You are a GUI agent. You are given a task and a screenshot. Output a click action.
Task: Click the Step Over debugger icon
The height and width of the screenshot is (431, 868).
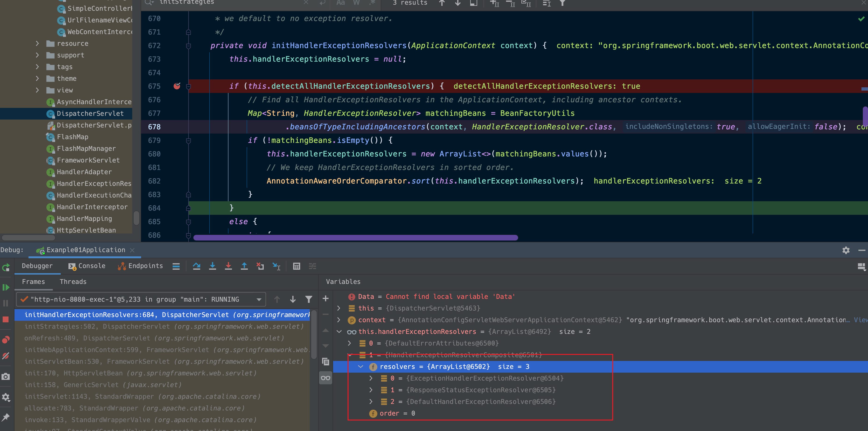[196, 266]
